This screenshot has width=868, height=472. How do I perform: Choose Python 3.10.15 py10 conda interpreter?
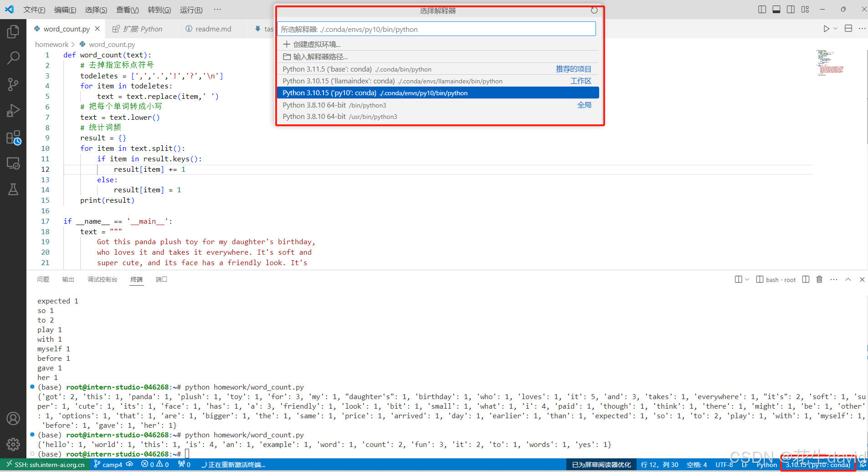pyautogui.click(x=437, y=93)
